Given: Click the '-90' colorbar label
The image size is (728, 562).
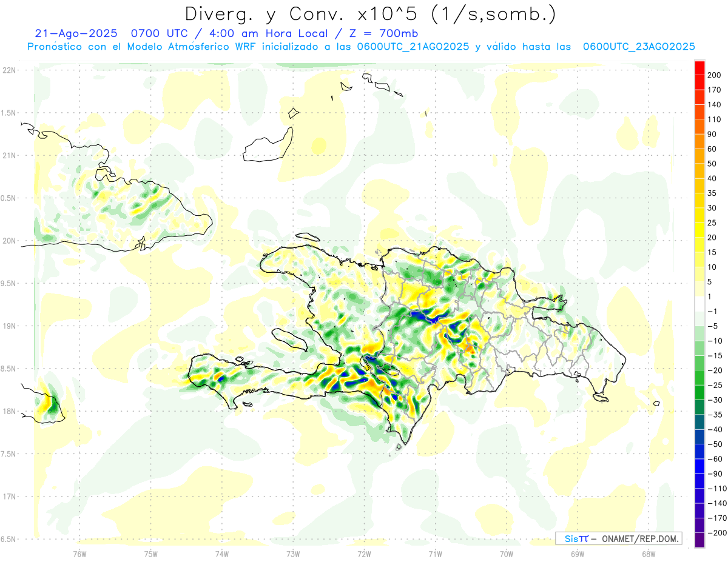Looking at the screenshot, I should [x=715, y=474].
